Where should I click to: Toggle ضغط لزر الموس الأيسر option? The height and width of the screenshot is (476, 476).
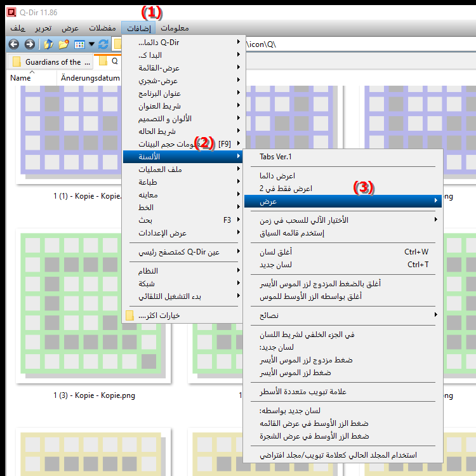(343, 373)
